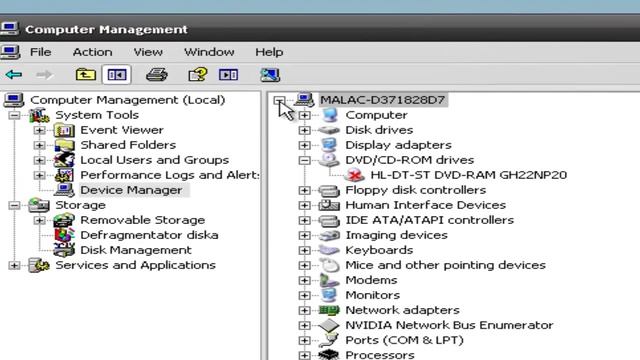Click the Mice and other pointing devices icon
This screenshot has height=360, width=640.
[x=329, y=265]
